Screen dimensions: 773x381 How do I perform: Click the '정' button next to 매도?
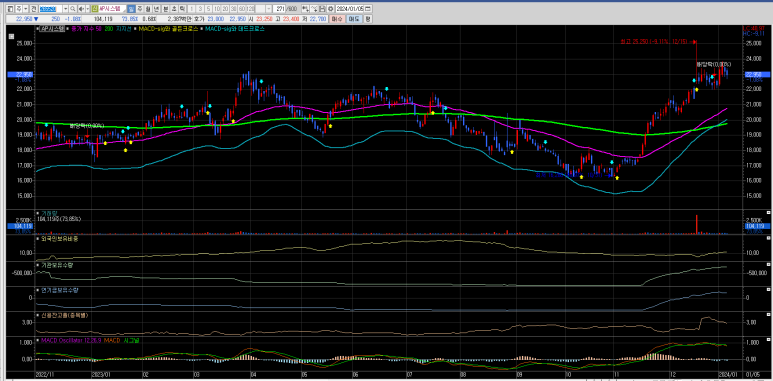pos(367,19)
